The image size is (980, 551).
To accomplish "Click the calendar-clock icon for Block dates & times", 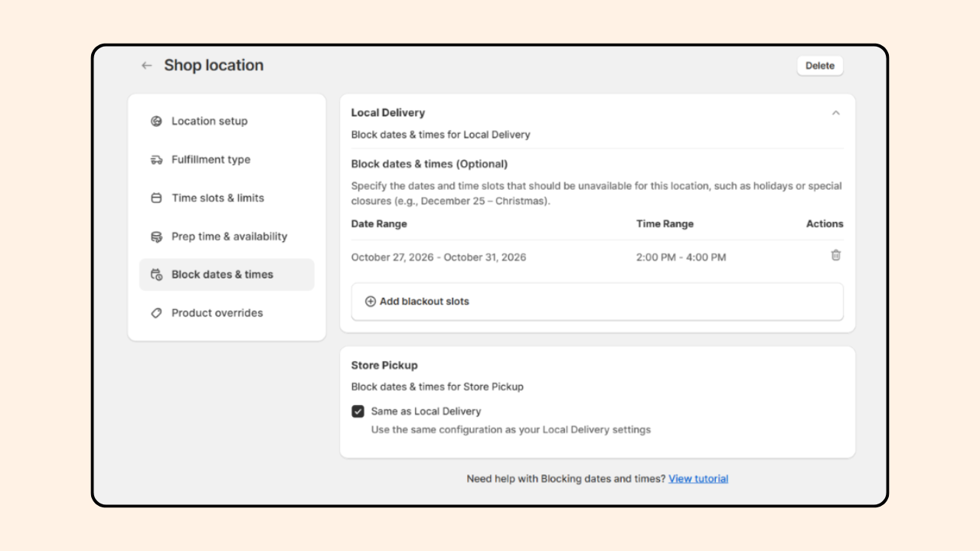I will [156, 275].
